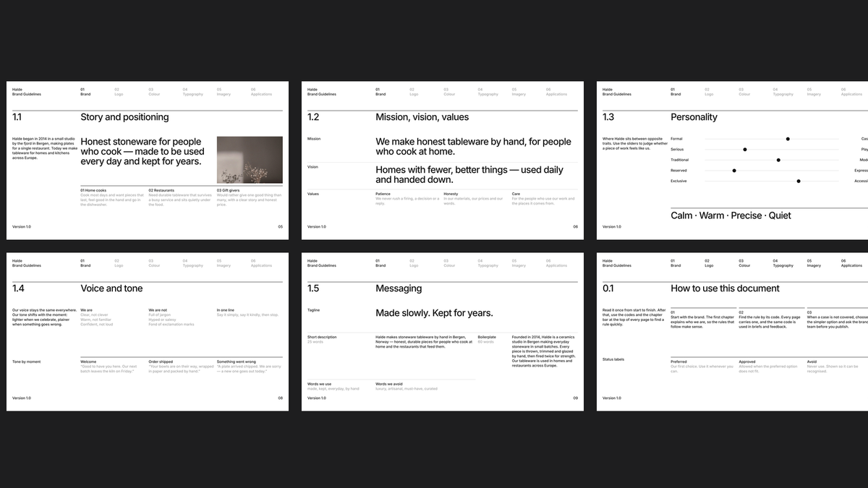Click 'Version 1.0' on the Personality slide
Image resolution: width=868 pixels, height=488 pixels.
coord(612,227)
